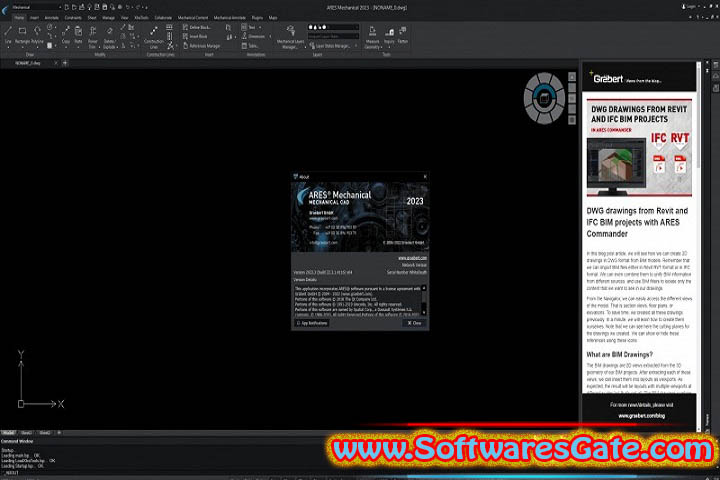
Task: Click New document icon in quick access toolbar
Action: [x=67, y=7]
